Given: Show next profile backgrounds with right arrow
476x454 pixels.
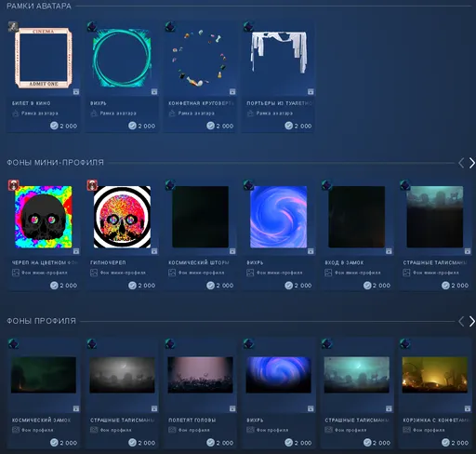Looking at the screenshot, I should pos(471,322).
